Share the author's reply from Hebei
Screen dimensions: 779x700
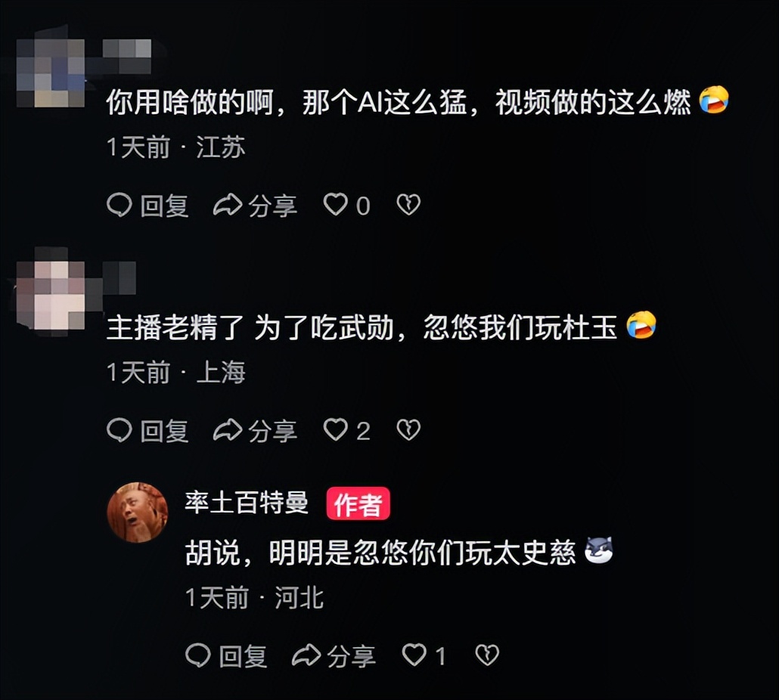click(334, 655)
